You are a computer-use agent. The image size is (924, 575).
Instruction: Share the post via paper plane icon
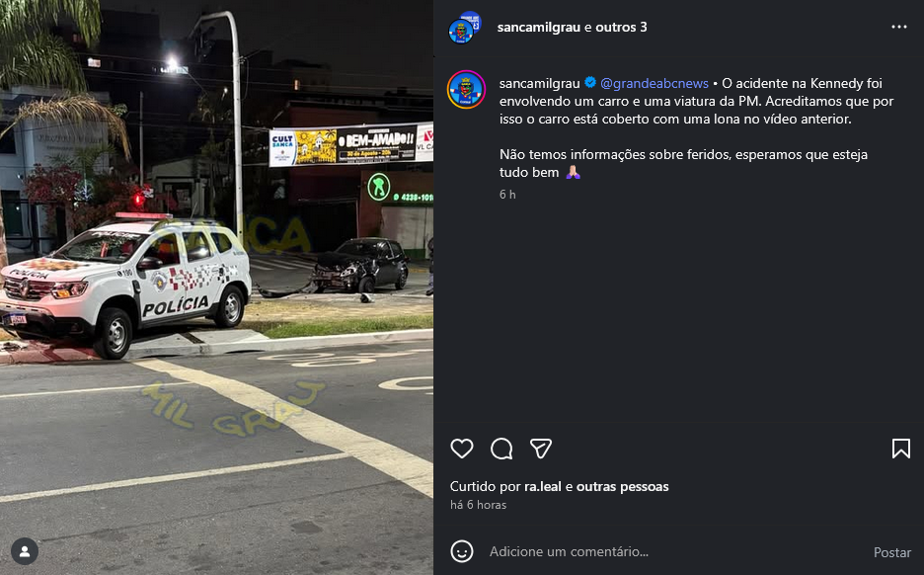[540, 449]
